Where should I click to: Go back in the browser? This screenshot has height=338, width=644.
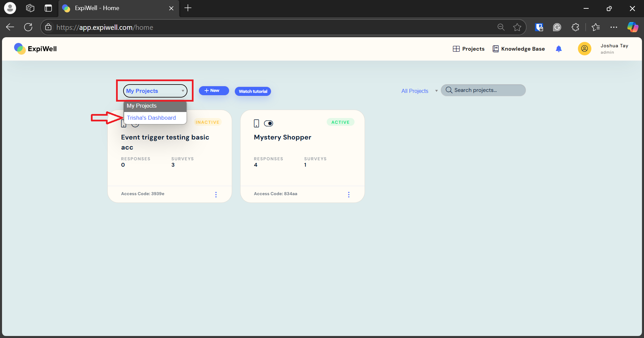point(10,27)
